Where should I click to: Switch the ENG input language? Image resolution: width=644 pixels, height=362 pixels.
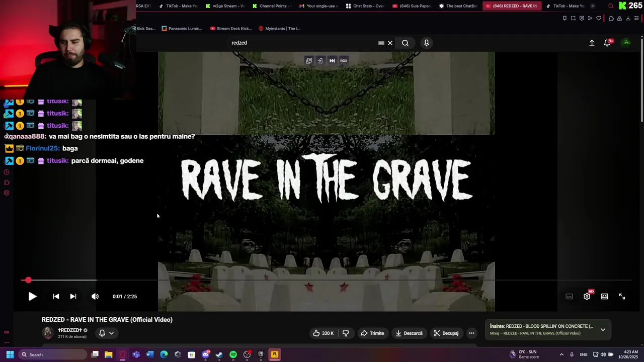[584, 354]
